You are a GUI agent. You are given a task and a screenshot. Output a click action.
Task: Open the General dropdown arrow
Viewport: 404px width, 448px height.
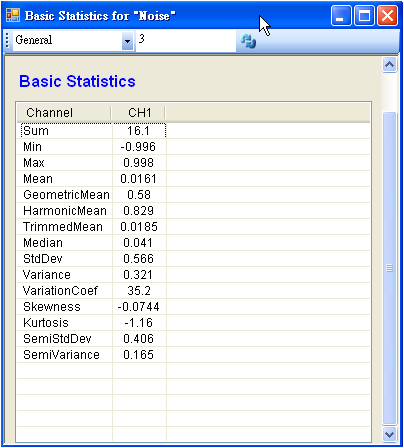coord(127,41)
